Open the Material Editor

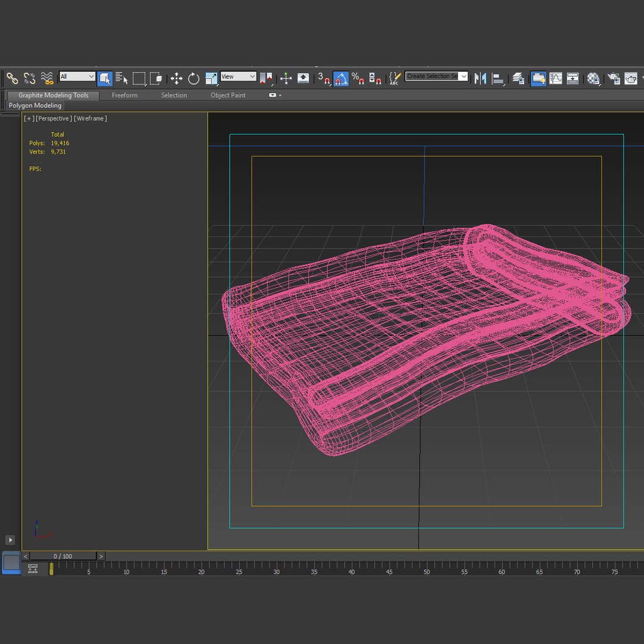[593, 78]
